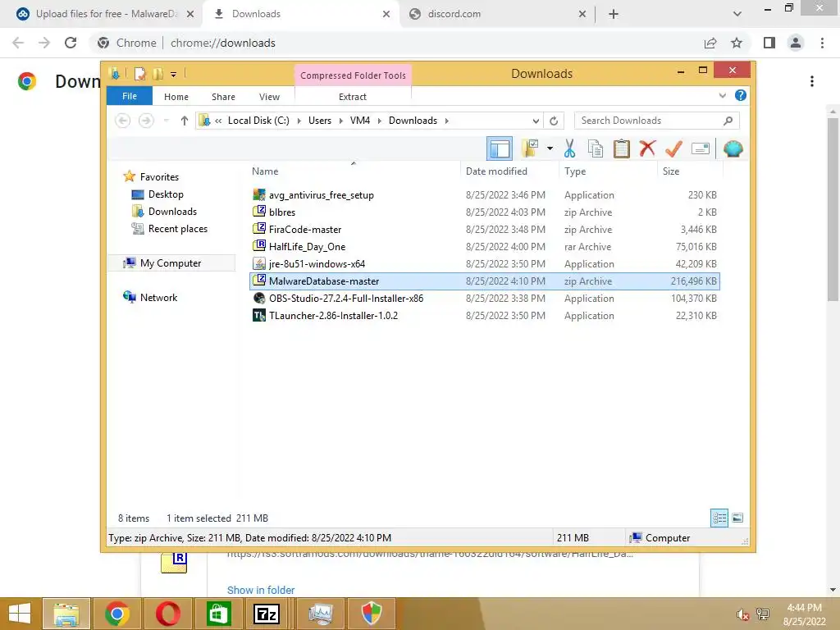Switch to the Share ribbon tab
The height and width of the screenshot is (630, 840).
click(223, 97)
